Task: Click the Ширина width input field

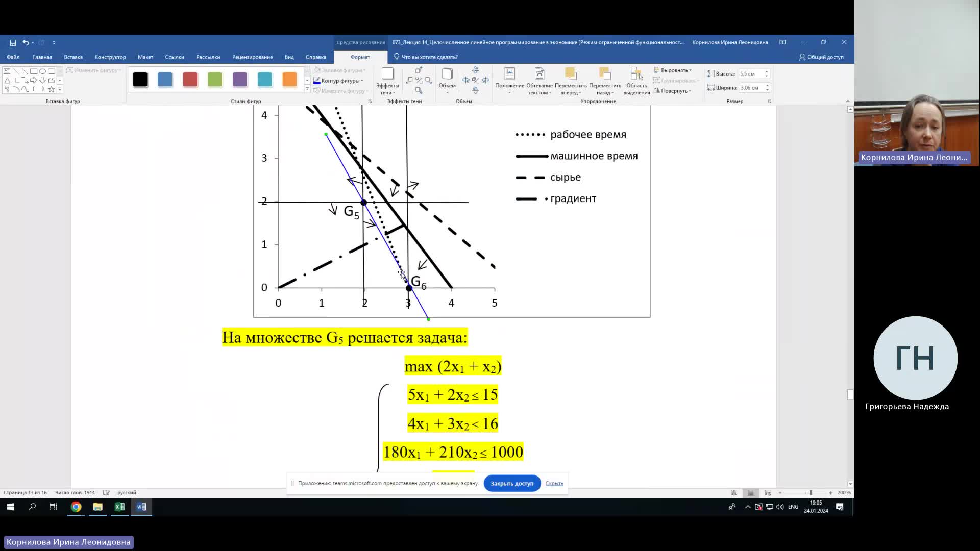Action: (751, 88)
